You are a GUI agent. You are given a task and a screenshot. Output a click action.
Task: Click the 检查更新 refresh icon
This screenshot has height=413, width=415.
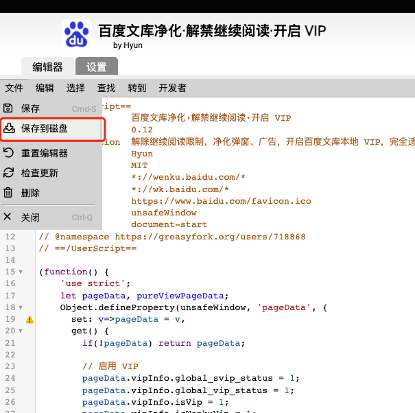[9, 173]
